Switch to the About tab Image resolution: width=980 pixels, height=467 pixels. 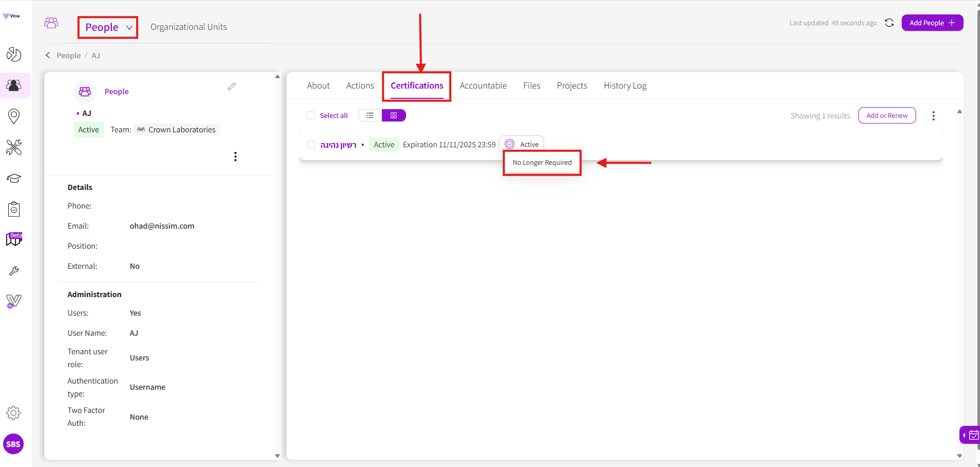pos(318,85)
